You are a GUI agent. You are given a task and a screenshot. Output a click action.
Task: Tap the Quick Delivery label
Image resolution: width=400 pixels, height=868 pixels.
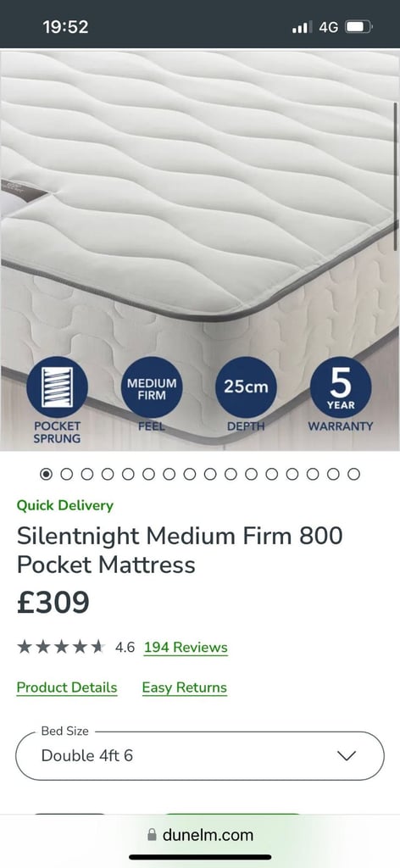(x=64, y=505)
